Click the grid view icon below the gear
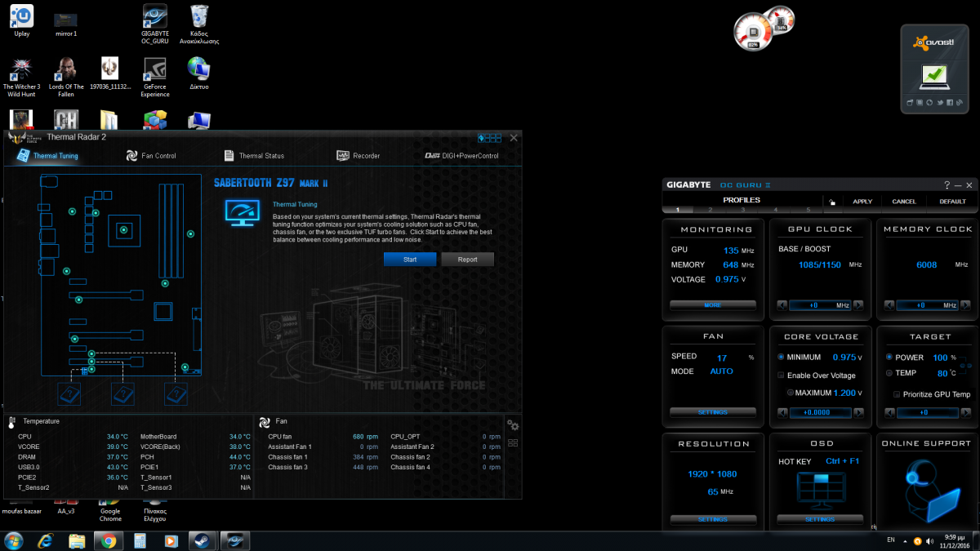Viewport: 980px width, 551px height. [x=513, y=443]
